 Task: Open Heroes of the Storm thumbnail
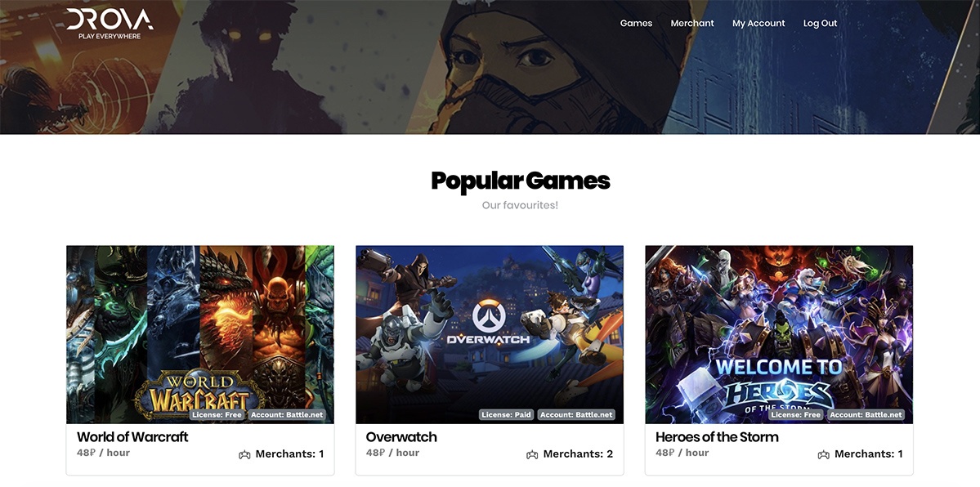point(779,334)
